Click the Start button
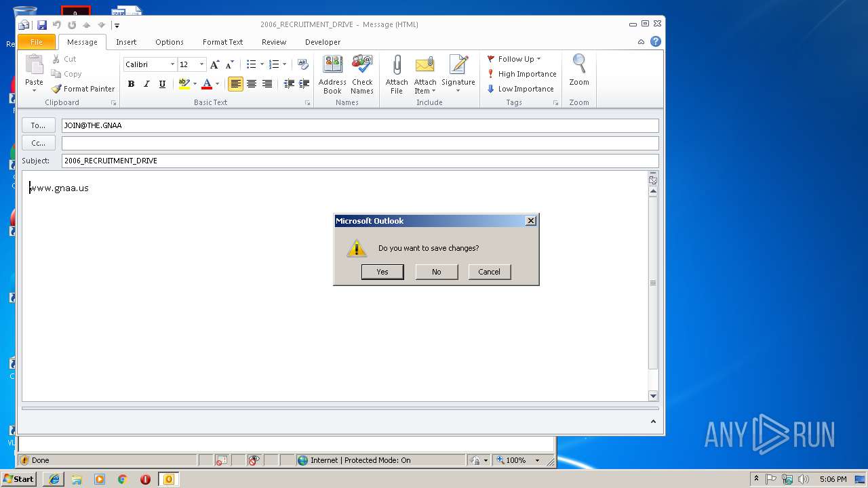Viewport: 868px width, 488px height. coord(19,479)
